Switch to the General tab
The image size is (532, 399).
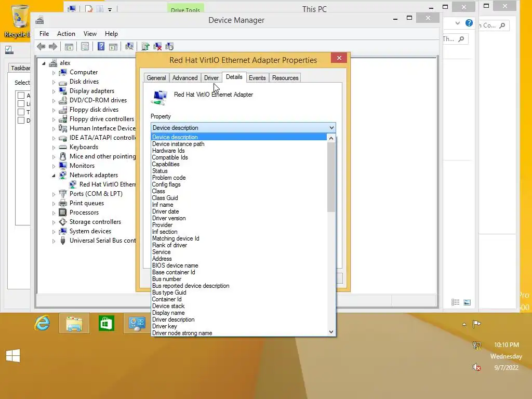point(156,78)
